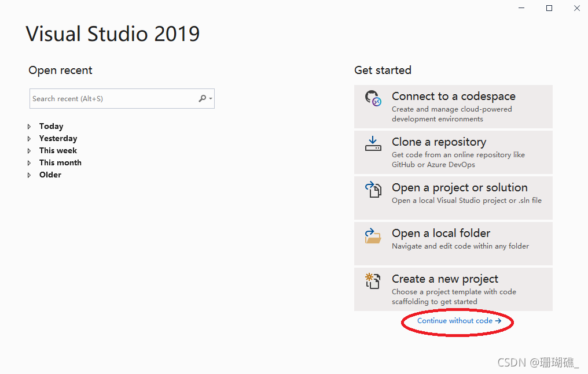Expand the This week group
This screenshot has height=374, width=588.
click(x=30, y=151)
